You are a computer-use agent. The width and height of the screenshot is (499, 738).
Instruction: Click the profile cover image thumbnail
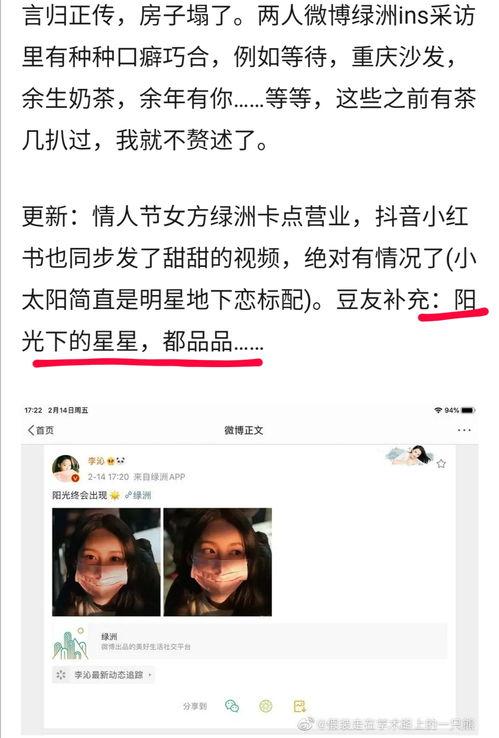click(x=409, y=455)
